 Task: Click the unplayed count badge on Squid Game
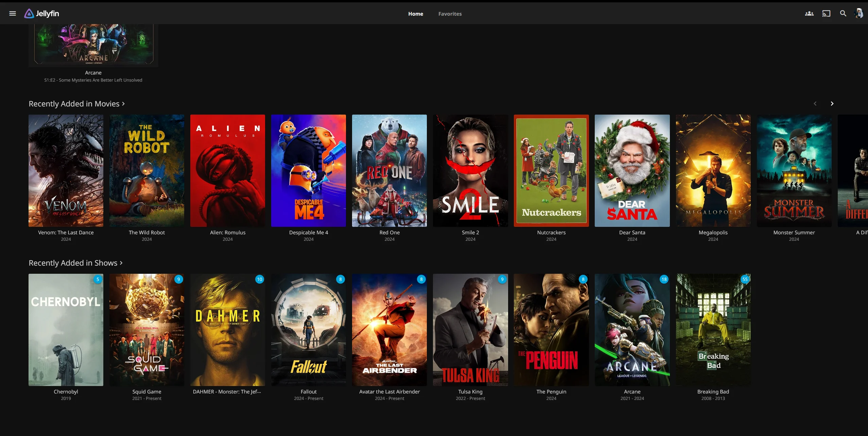[x=179, y=279]
